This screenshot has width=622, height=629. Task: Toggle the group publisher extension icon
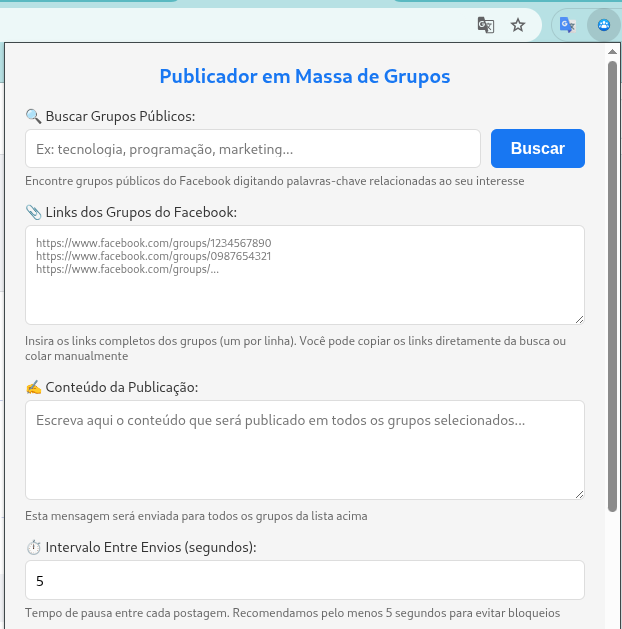604,25
